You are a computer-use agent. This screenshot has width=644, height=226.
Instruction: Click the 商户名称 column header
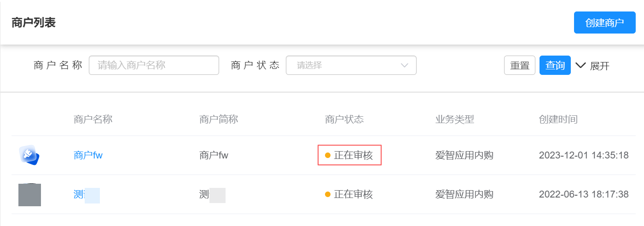(93, 119)
